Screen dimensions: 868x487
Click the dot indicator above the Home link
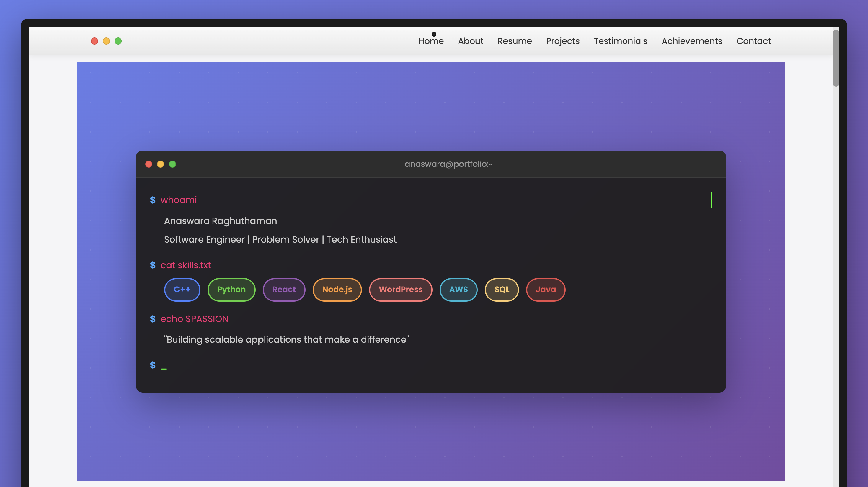point(434,34)
